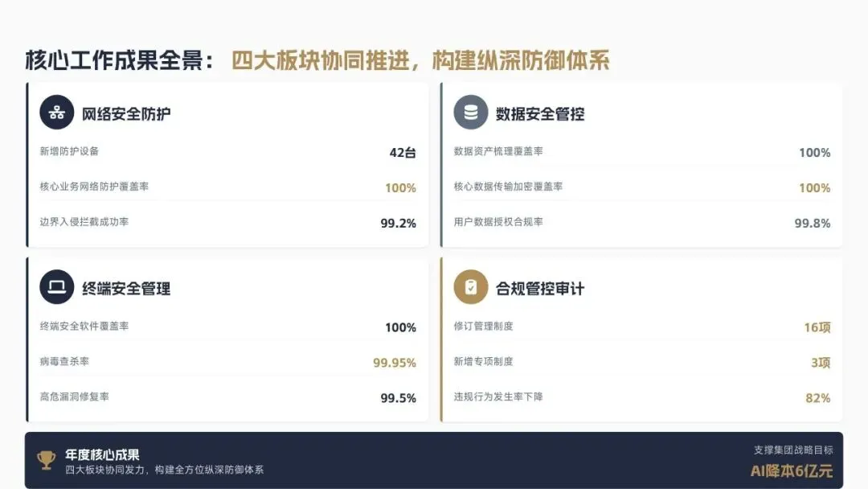Select the 终端安全管理 card heading
Viewport: 868px width, 489px height.
(x=126, y=289)
